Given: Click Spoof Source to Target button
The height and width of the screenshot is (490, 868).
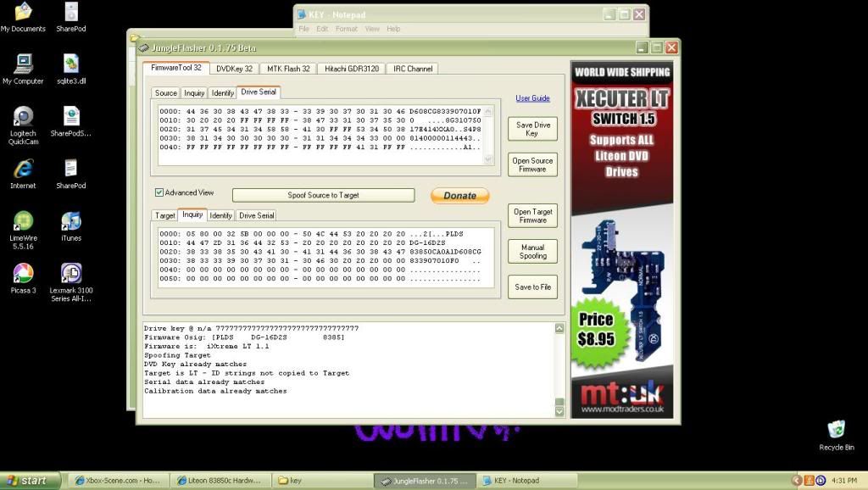Looking at the screenshot, I should tap(323, 195).
